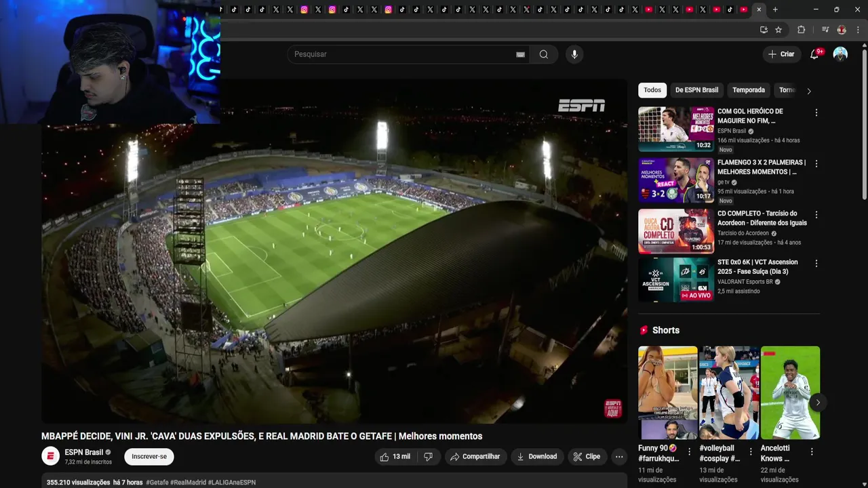Open a new browser tab

(x=775, y=9)
